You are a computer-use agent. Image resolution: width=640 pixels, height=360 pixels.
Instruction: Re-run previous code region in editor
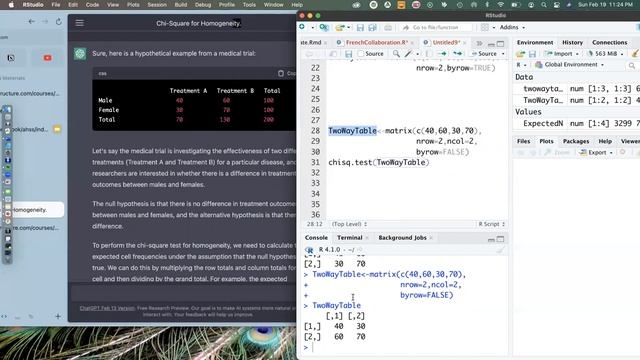[x=458, y=53]
